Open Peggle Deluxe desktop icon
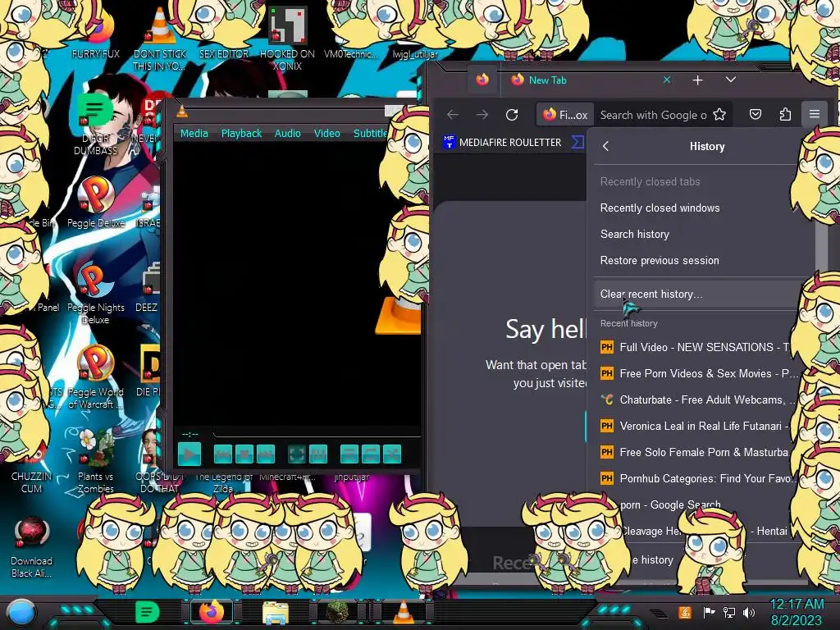The image size is (840, 630). tap(96, 203)
